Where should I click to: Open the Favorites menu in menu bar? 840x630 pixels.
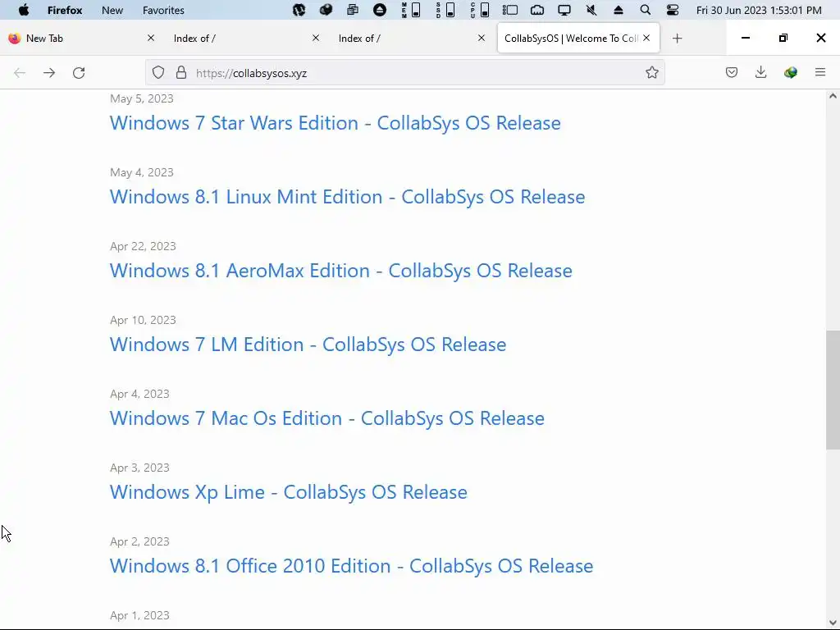(x=163, y=10)
